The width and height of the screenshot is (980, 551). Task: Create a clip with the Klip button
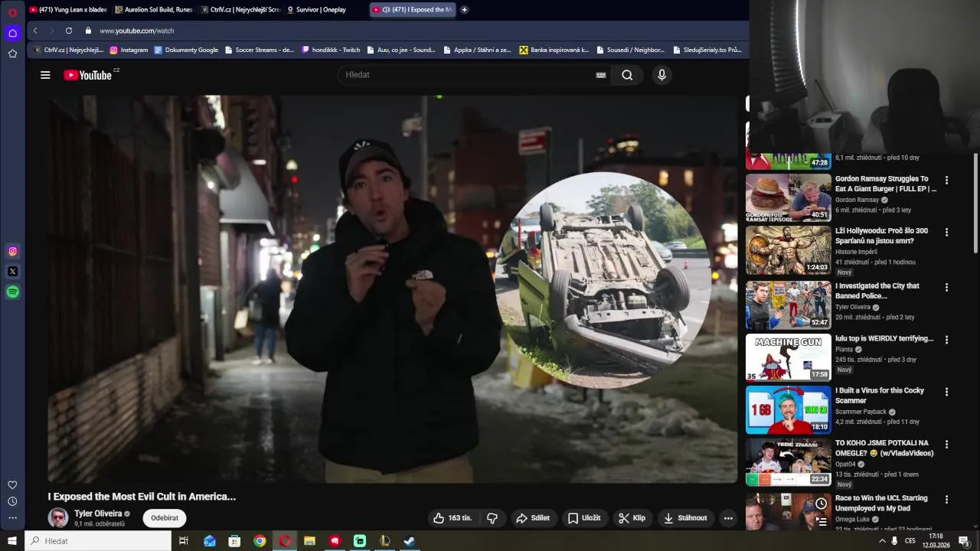click(x=632, y=518)
